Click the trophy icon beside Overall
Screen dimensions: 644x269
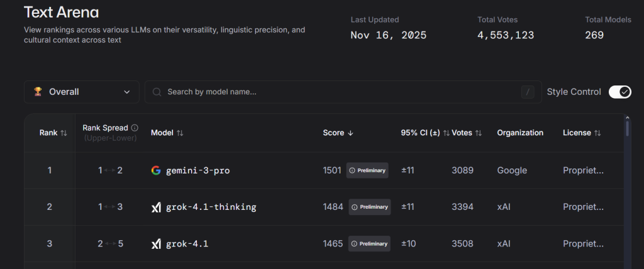38,92
